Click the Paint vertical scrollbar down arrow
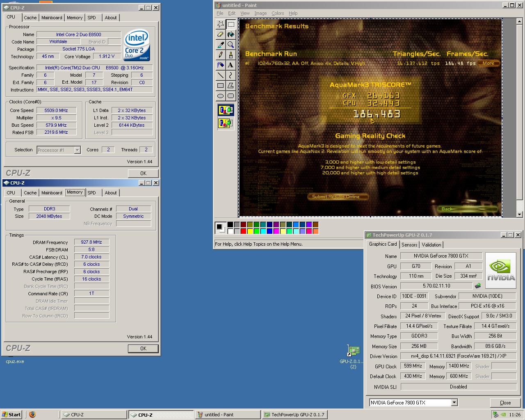The image size is (525, 420). click(519, 214)
